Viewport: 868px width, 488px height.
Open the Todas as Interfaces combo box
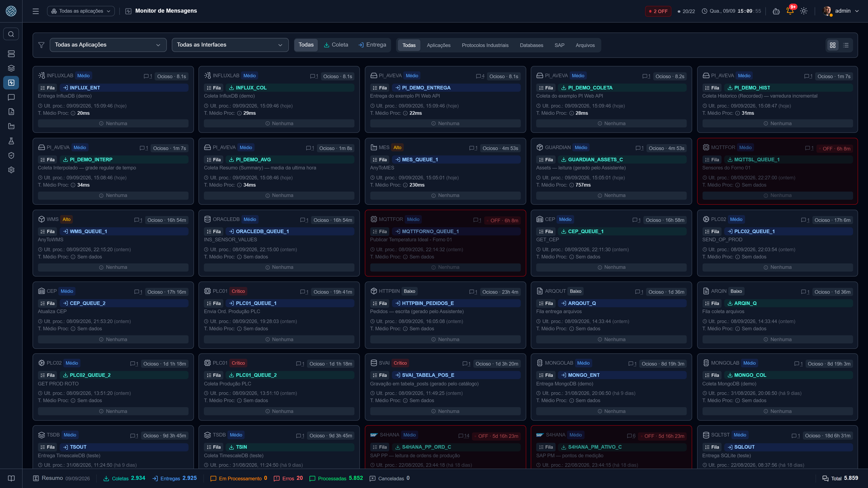tap(230, 45)
